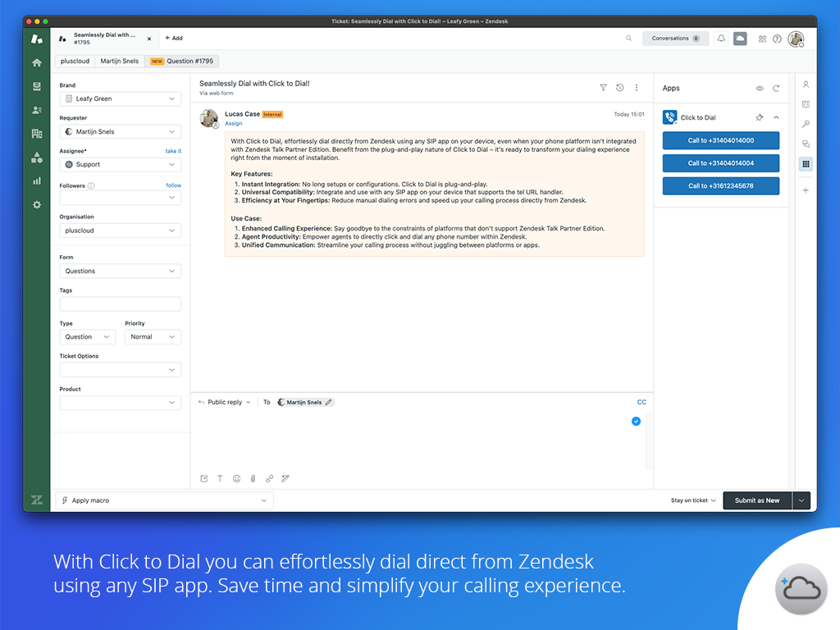Click the take it link next to Assignee
The width and height of the screenshot is (840, 630).
(x=173, y=151)
